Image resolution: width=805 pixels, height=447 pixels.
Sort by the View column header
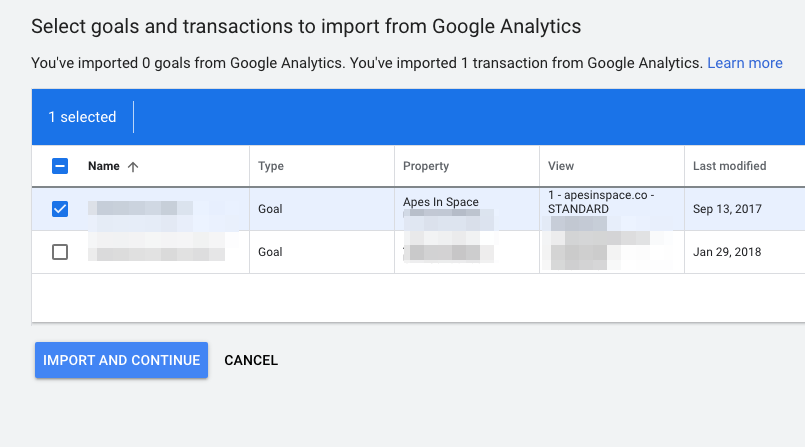(x=561, y=166)
